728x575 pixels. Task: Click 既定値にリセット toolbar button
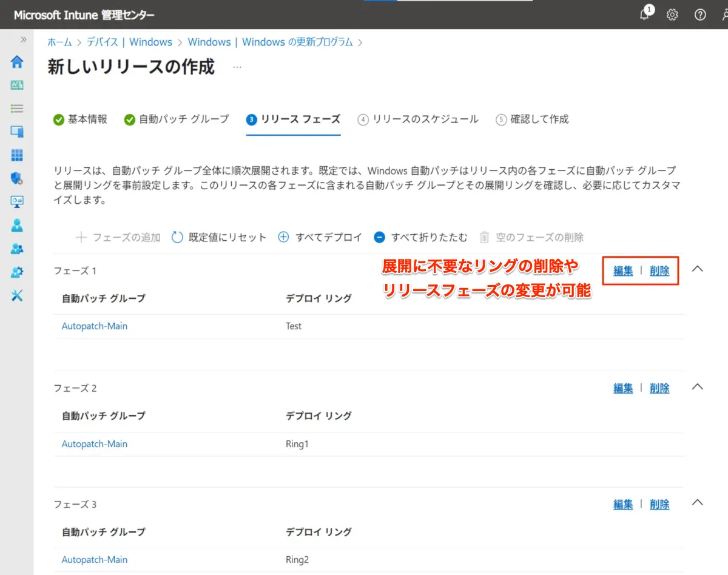(219, 237)
